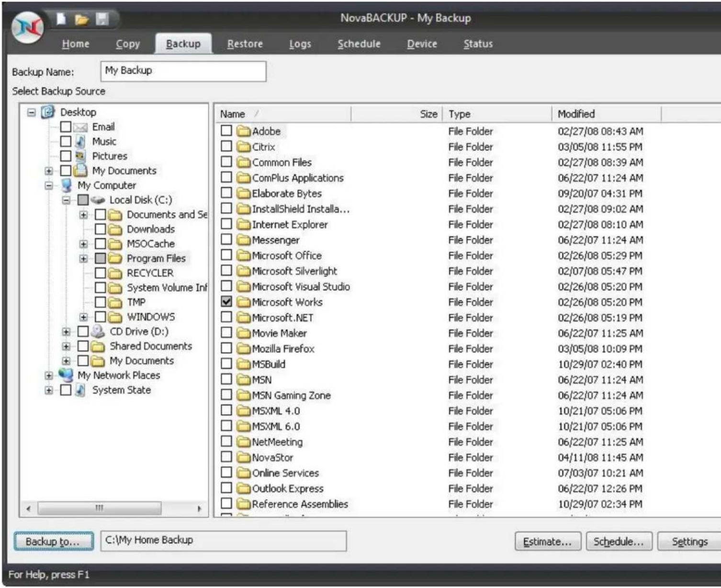The image size is (721, 588).
Task: Open the Schedule tab
Action: pos(359,44)
